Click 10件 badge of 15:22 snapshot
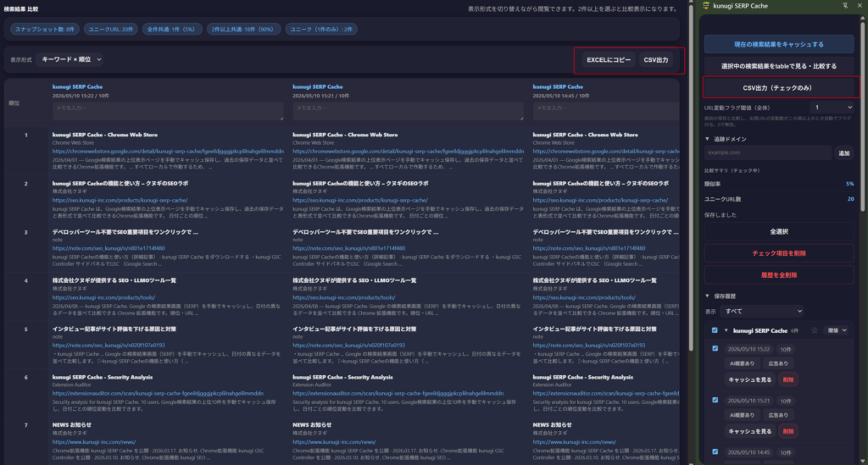The height and width of the screenshot is (465, 868). [786, 350]
